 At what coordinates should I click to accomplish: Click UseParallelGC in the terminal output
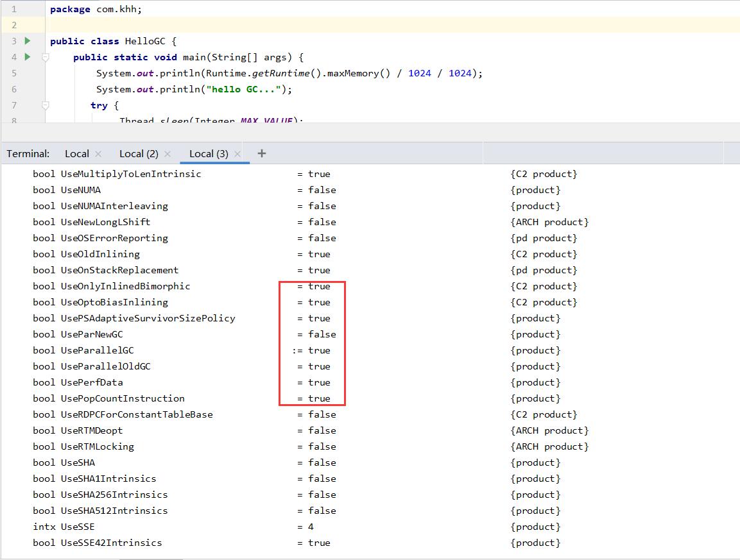click(x=97, y=350)
